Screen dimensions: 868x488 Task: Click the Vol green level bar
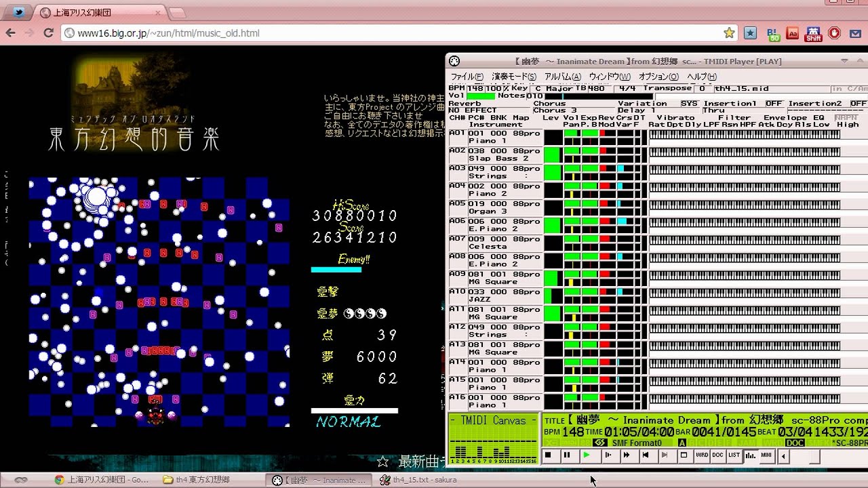(x=481, y=96)
